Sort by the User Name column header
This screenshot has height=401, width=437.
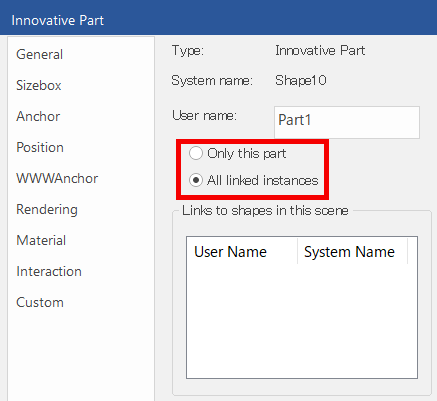point(242,252)
